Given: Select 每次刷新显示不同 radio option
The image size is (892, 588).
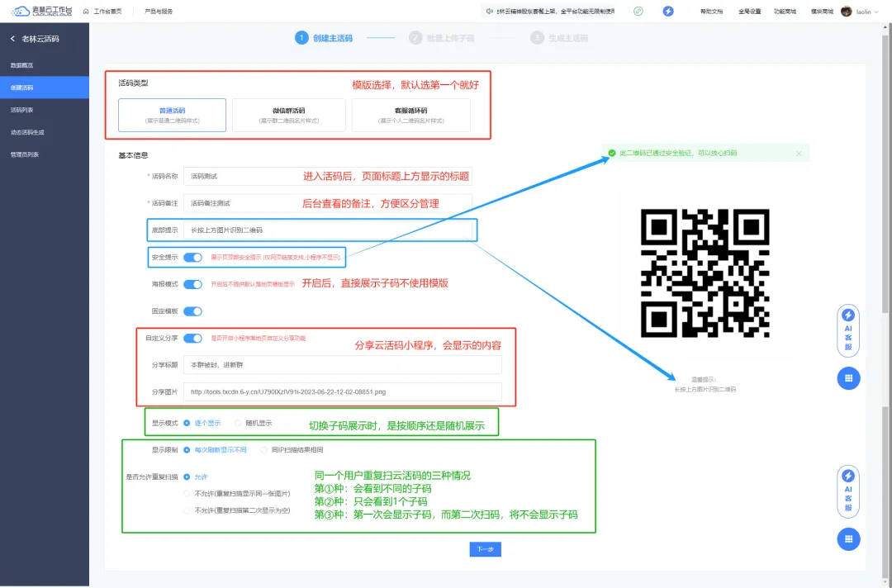Looking at the screenshot, I should (187, 450).
